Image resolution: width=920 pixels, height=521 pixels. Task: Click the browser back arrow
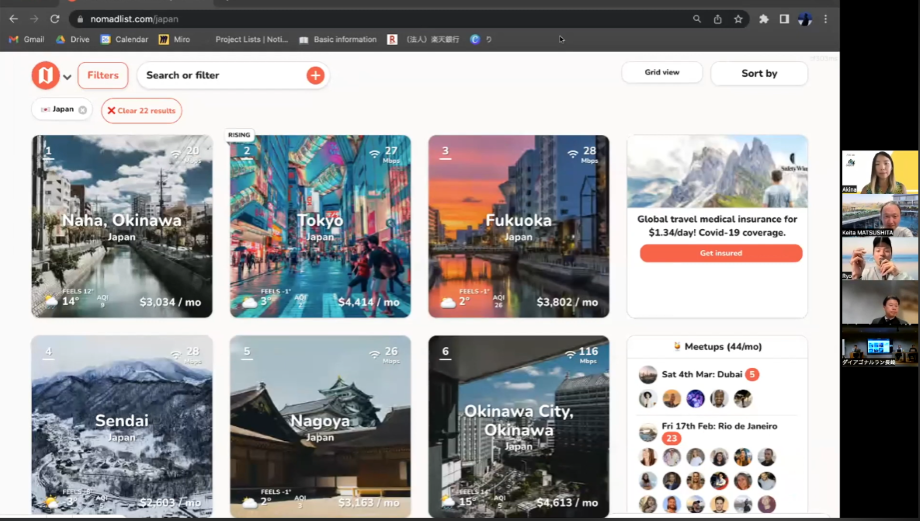tap(13, 19)
